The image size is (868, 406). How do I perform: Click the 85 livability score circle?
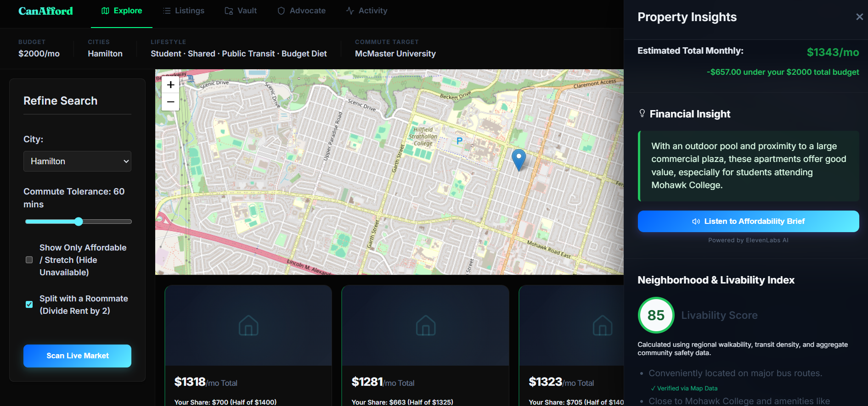[656, 315]
